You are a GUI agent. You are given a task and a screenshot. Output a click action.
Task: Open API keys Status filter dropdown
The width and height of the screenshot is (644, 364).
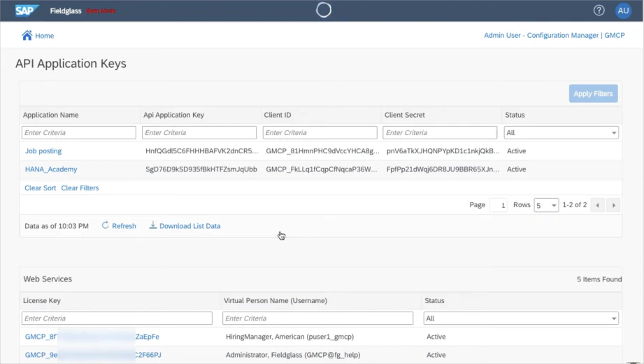pos(561,132)
